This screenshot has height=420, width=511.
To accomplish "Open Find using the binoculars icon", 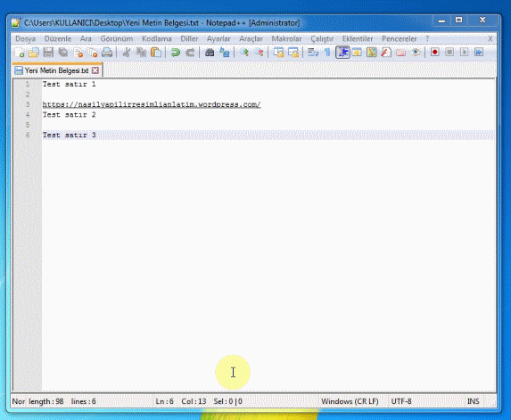I will coord(210,52).
